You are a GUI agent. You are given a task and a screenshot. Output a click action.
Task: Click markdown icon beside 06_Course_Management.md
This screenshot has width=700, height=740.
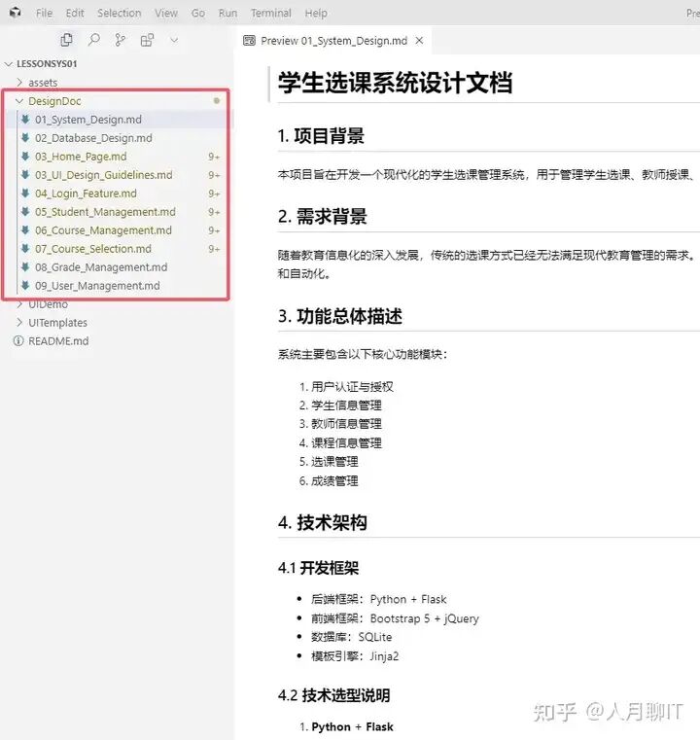point(25,229)
